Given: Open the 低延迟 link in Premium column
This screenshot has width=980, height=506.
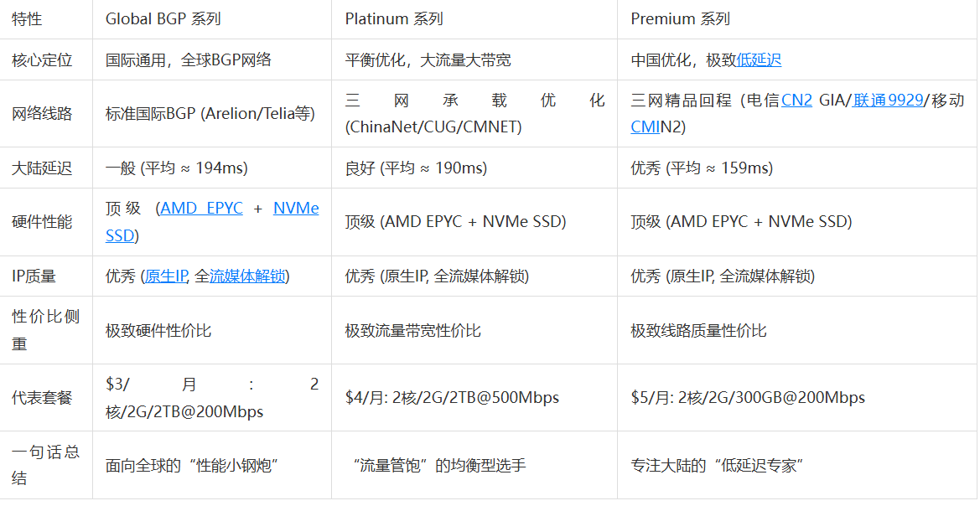Looking at the screenshot, I should 759,60.
